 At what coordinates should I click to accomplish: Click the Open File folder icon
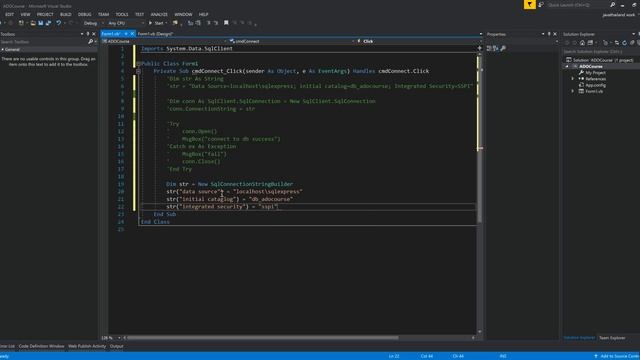coord(33,23)
